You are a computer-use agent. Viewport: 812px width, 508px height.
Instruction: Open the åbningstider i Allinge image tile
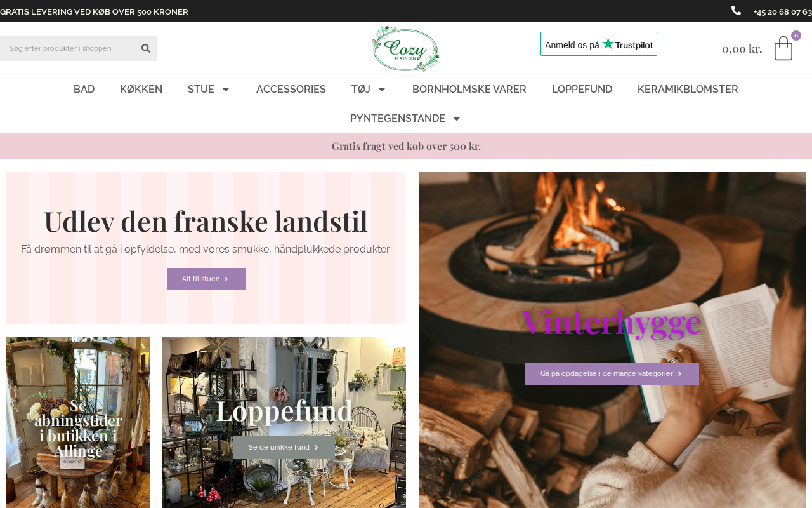point(78,422)
